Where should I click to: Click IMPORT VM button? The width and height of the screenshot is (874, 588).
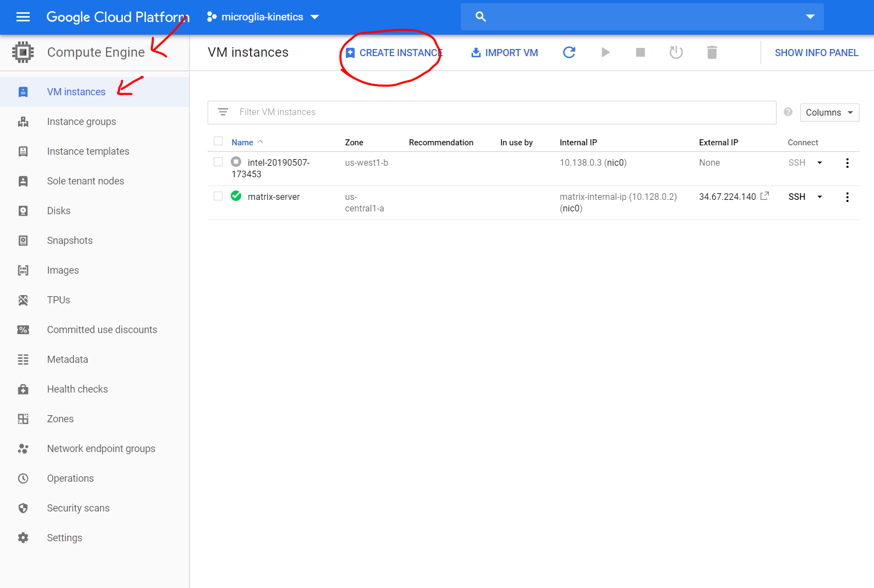pos(504,53)
